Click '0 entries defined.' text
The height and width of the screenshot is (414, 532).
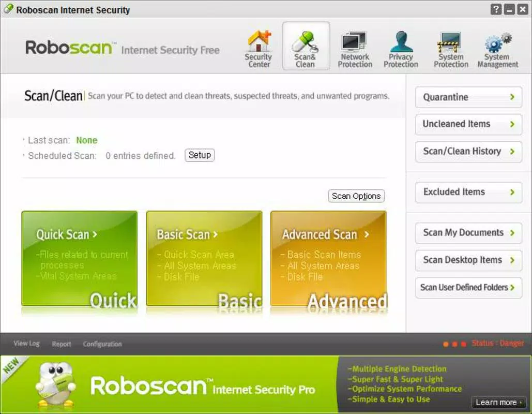click(x=141, y=156)
